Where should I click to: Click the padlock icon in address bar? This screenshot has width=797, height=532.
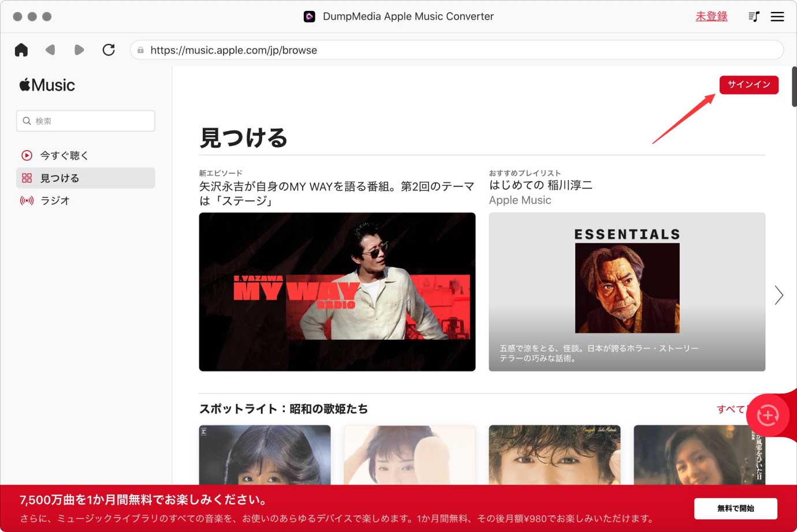(140, 50)
